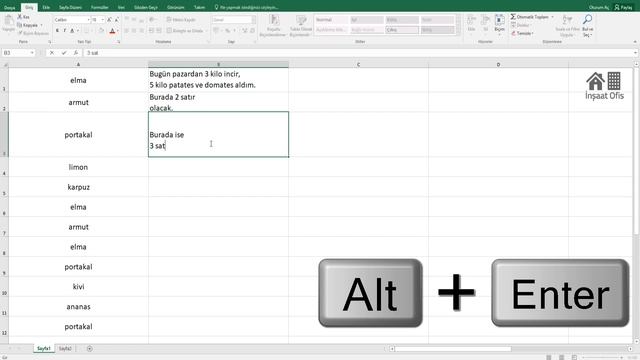Increase font size with the large A icon
Viewport: 640px width, 360px height.
(x=109, y=20)
